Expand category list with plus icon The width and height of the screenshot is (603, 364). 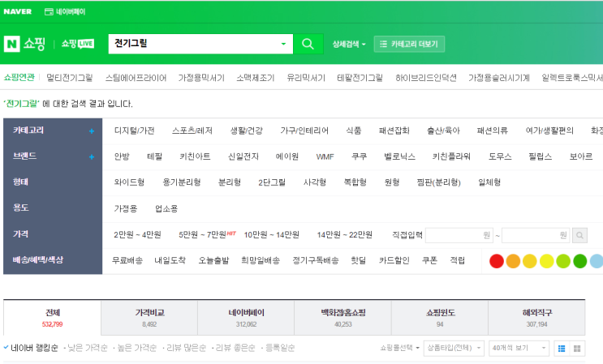(92, 131)
